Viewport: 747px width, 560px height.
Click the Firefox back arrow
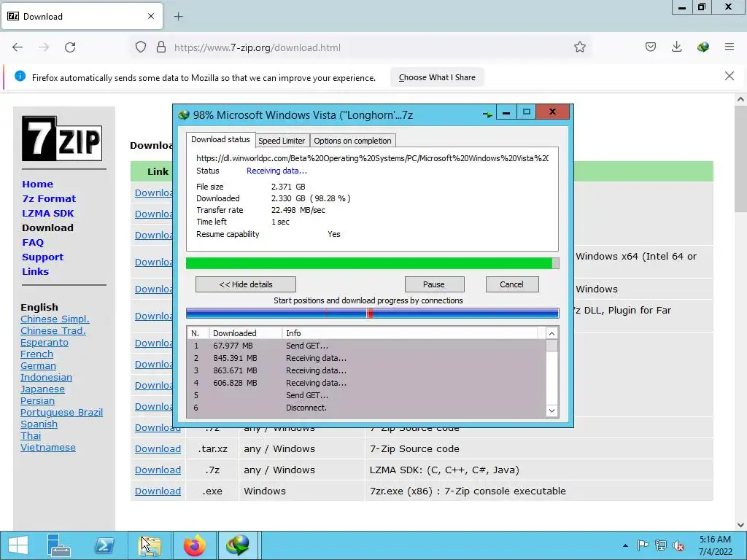(18, 47)
